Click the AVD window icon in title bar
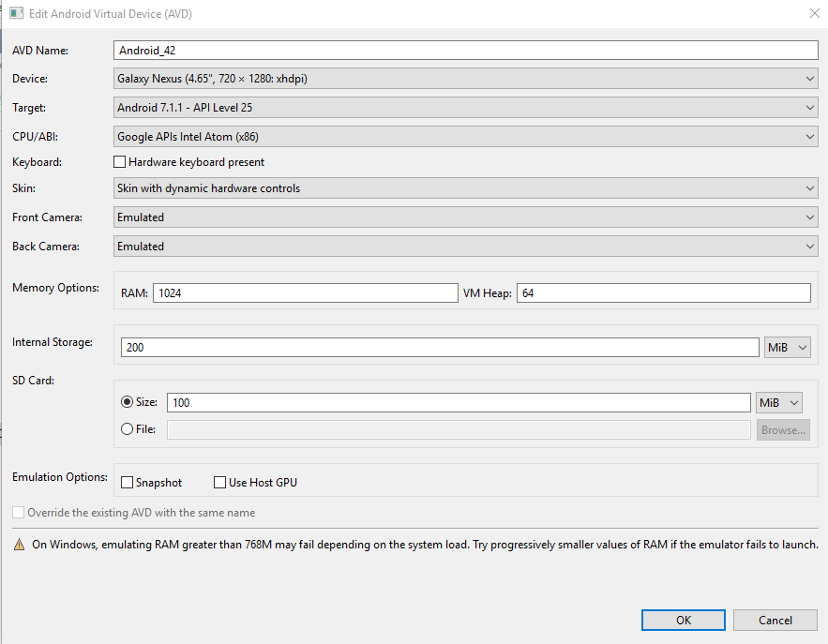The image size is (828, 644). (16, 14)
